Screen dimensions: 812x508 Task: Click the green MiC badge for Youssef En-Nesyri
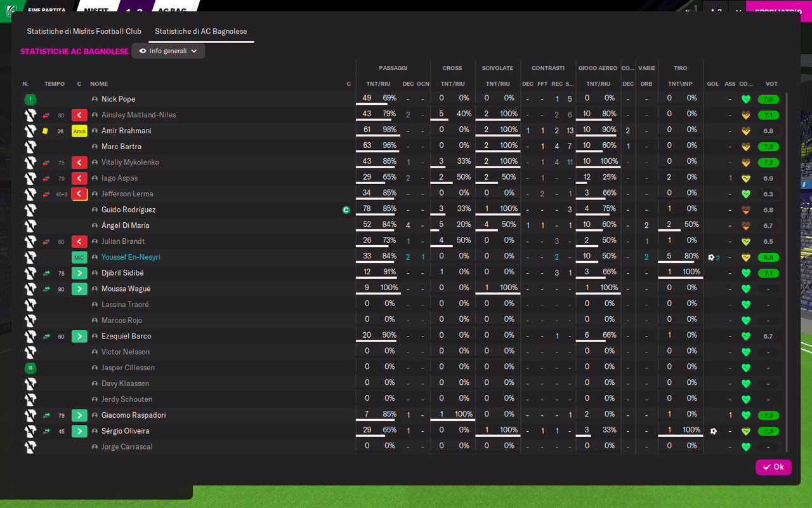[79, 257]
